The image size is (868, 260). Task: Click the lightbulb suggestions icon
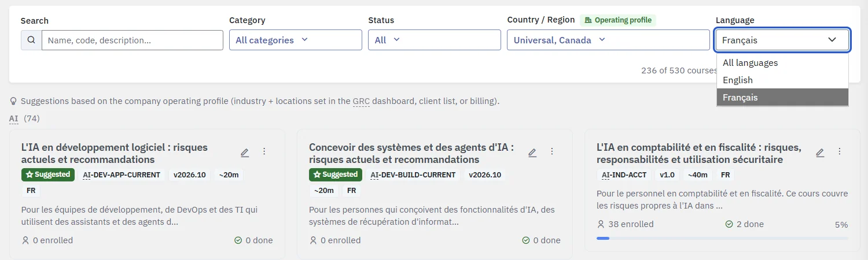point(13,101)
